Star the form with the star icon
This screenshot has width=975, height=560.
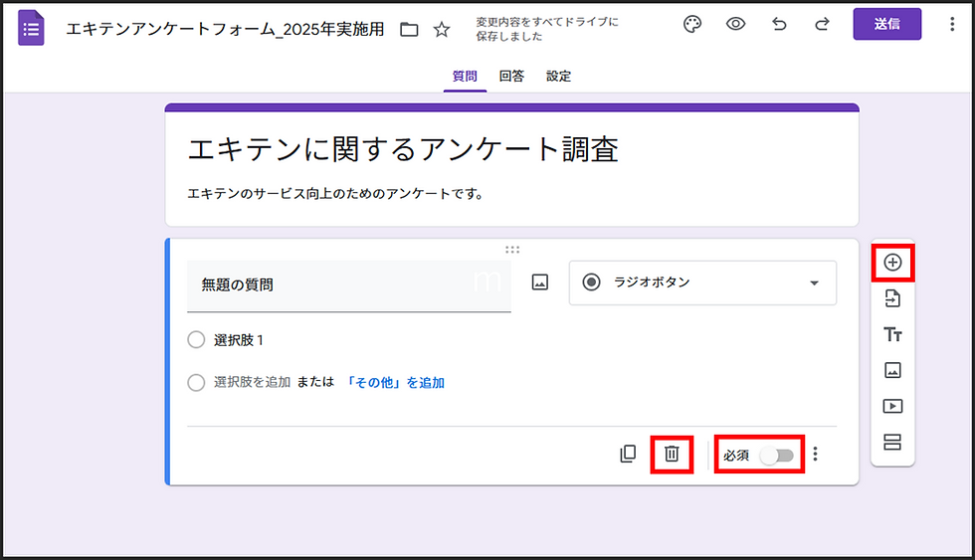[442, 29]
